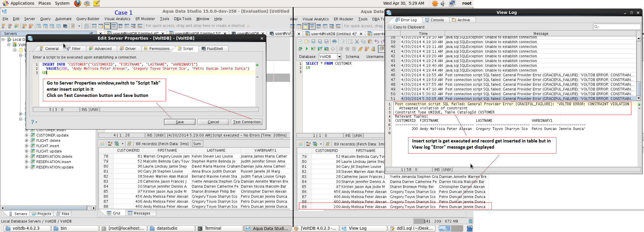Collapse the Local Database Servers tree node
Screen dimensions: 644x232
pyautogui.click(x=3, y=39)
